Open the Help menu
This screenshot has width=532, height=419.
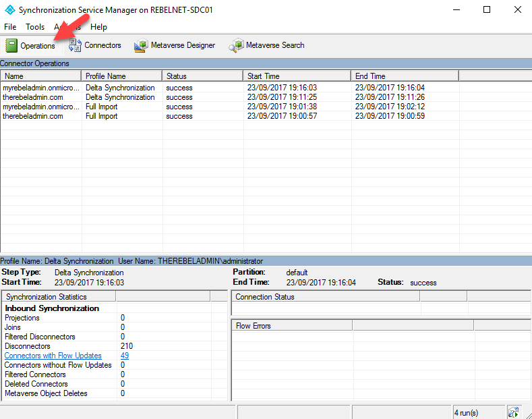[x=98, y=27]
